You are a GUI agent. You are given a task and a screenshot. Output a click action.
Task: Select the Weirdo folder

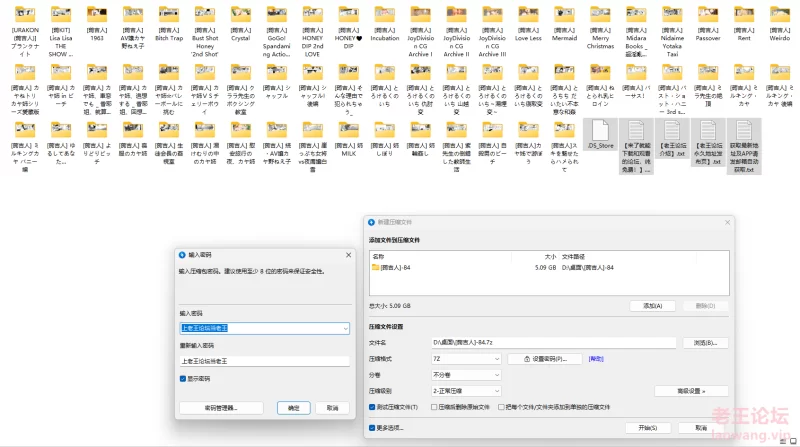(x=780, y=24)
